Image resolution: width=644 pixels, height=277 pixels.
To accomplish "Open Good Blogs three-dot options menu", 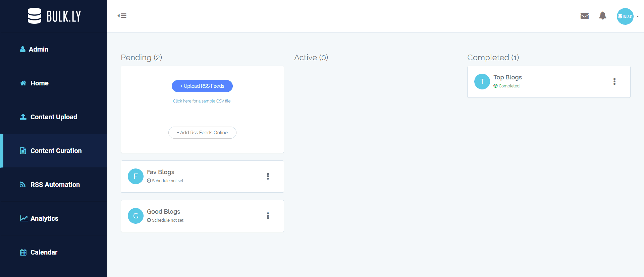I will coord(268,216).
